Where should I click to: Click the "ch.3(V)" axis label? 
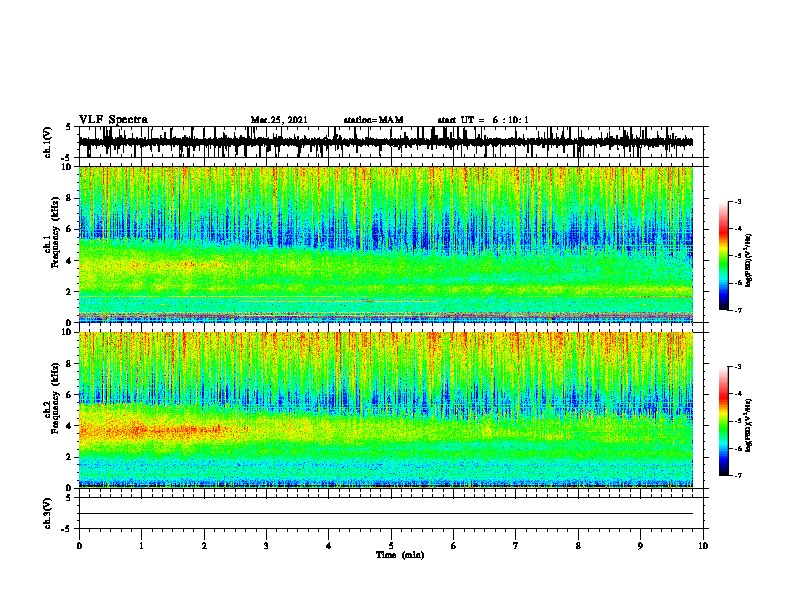pyautogui.click(x=48, y=513)
